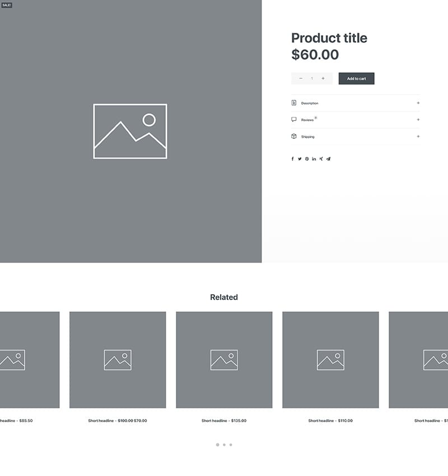
Task: Decrease quantity with minus button
Action: click(301, 78)
